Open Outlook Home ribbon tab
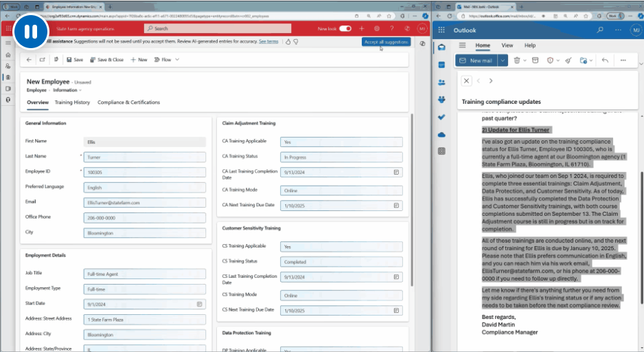The height and width of the screenshot is (352, 644). [483, 45]
